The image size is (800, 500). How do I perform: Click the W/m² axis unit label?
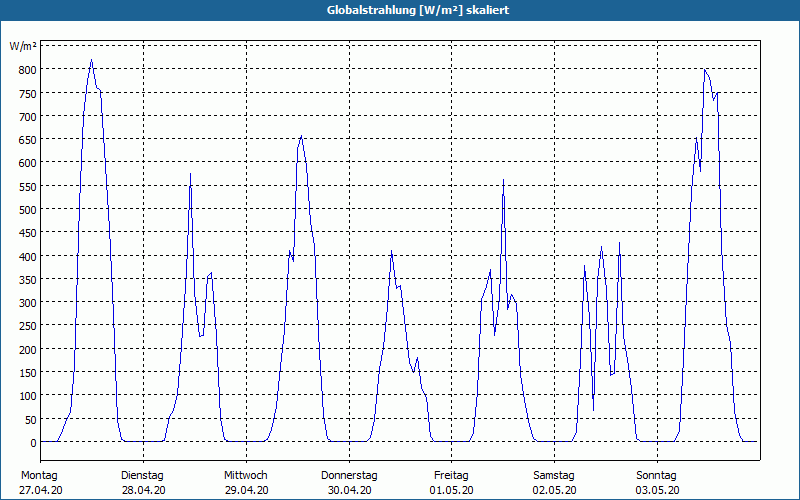(23, 46)
